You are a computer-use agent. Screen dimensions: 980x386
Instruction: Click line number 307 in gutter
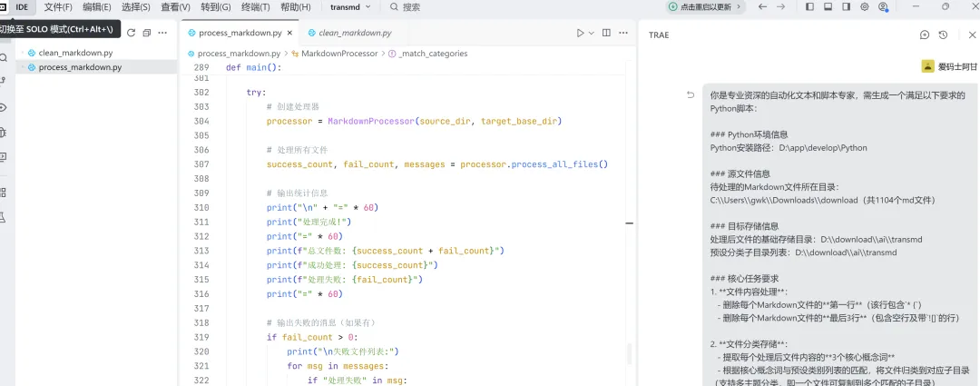click(x=201, y=164)
